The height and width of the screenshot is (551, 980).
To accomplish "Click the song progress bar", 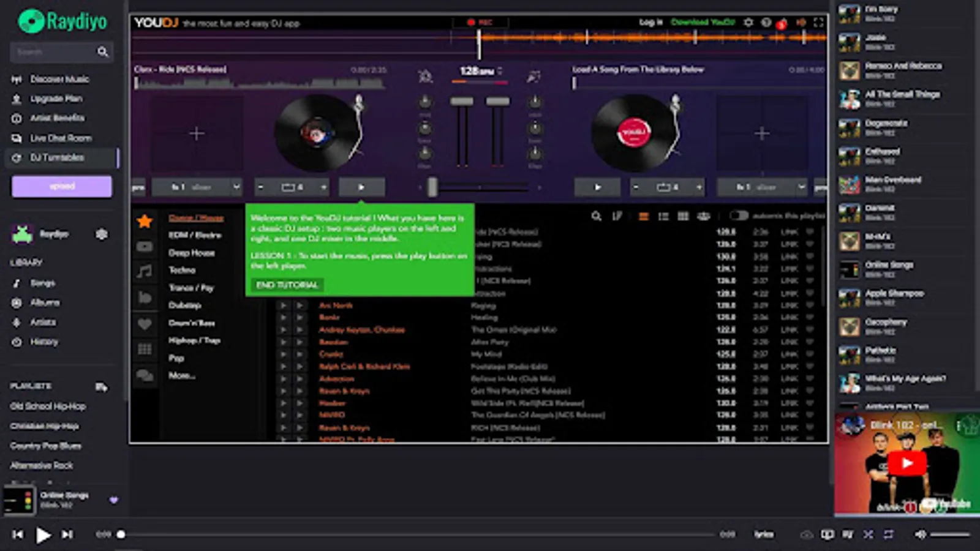I will pos(418,534).
